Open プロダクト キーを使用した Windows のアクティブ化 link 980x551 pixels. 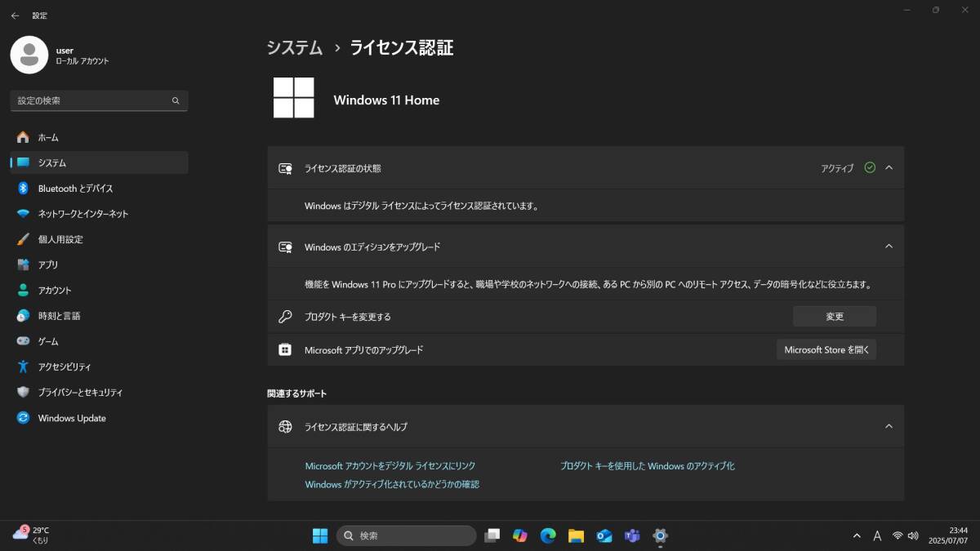[648, 466]
